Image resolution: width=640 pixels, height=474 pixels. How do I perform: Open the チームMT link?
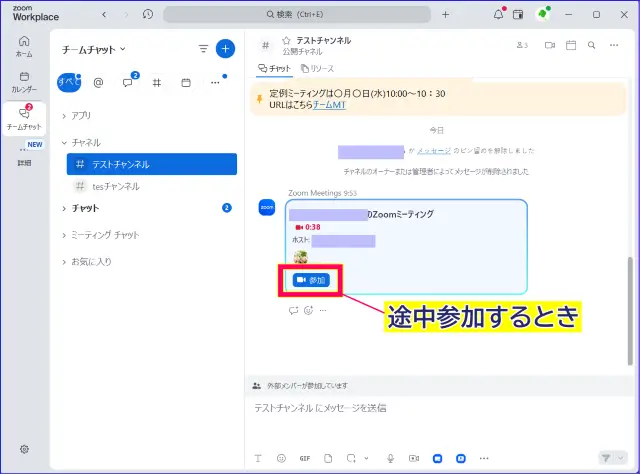click(329, 105)
